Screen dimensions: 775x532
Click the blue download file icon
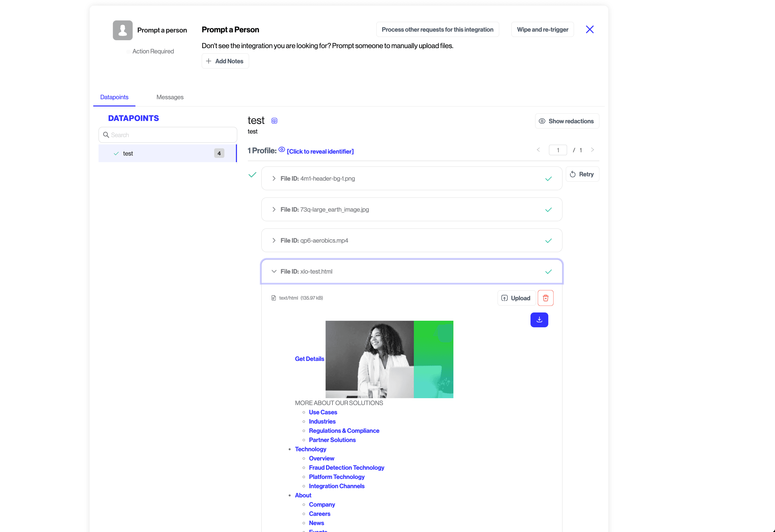pos(539,319)
